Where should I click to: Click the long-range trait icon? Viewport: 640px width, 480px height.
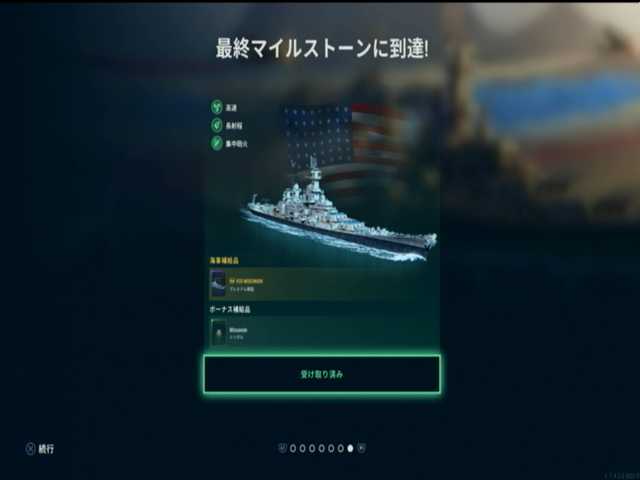click(217, 125)
